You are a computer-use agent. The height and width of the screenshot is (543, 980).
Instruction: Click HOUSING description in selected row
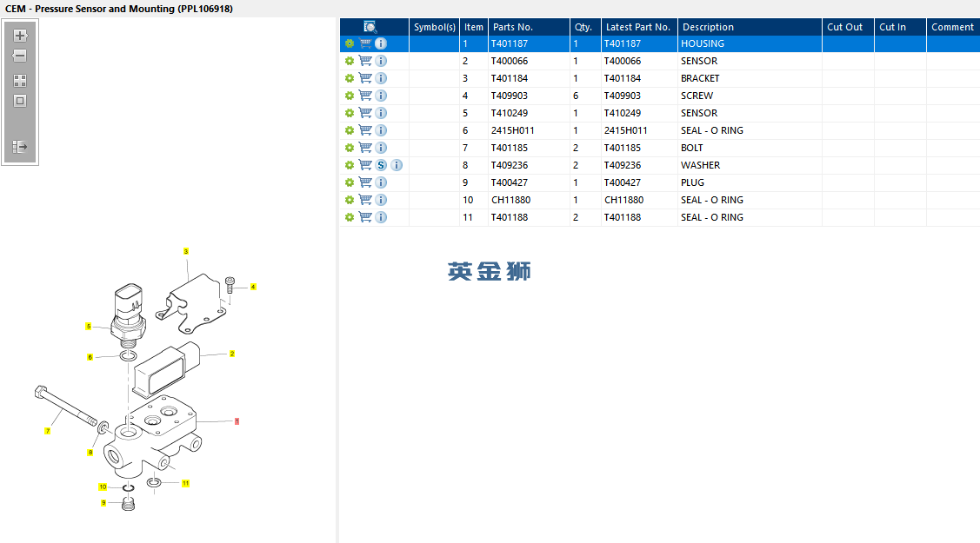click(x=703, y=43)
